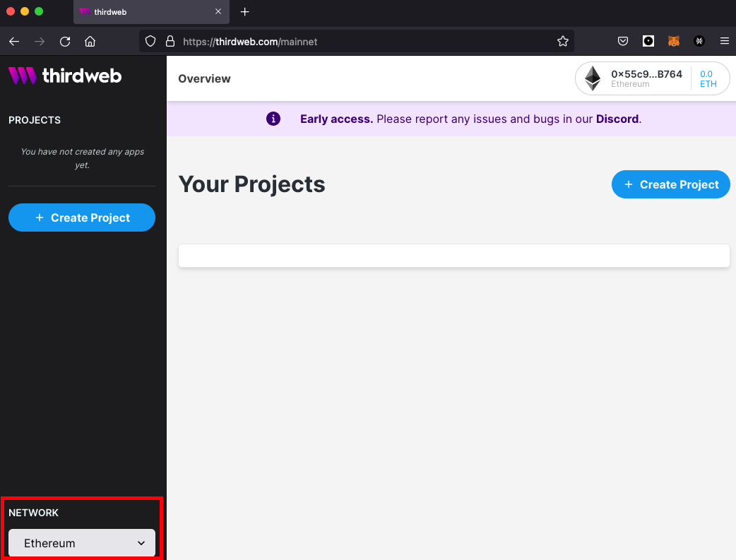
Task: Open the black square extension icon
Action: pos(648,41)
